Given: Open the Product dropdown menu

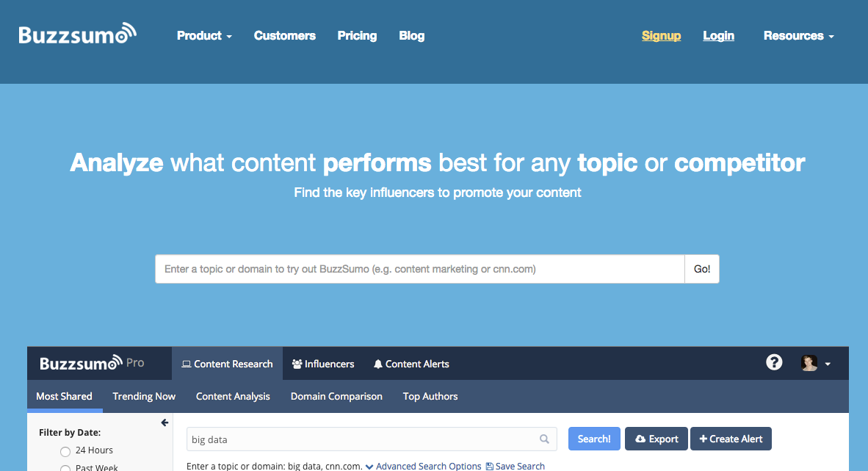Looking at the screenshot, I should tap(204, 36).
